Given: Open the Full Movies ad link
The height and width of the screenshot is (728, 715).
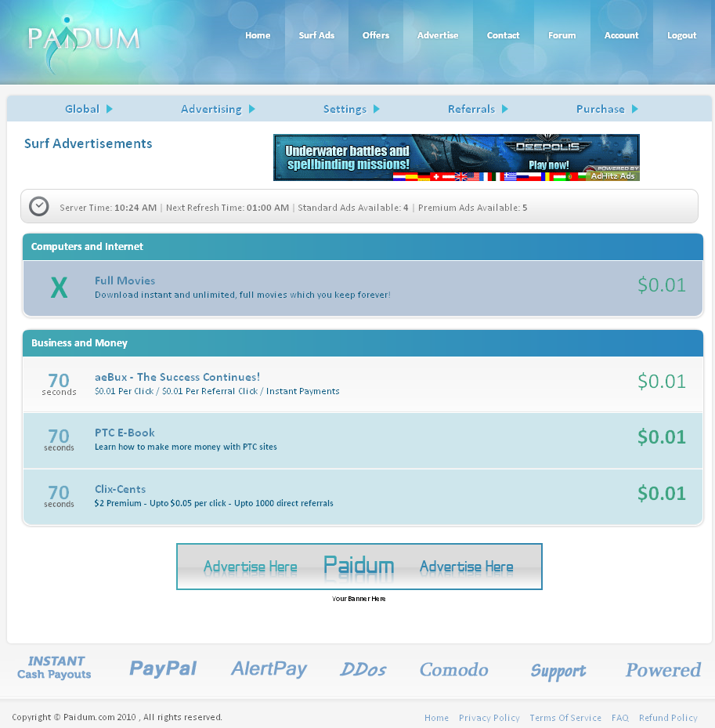Looking at the screenshot, I should 125,281.
